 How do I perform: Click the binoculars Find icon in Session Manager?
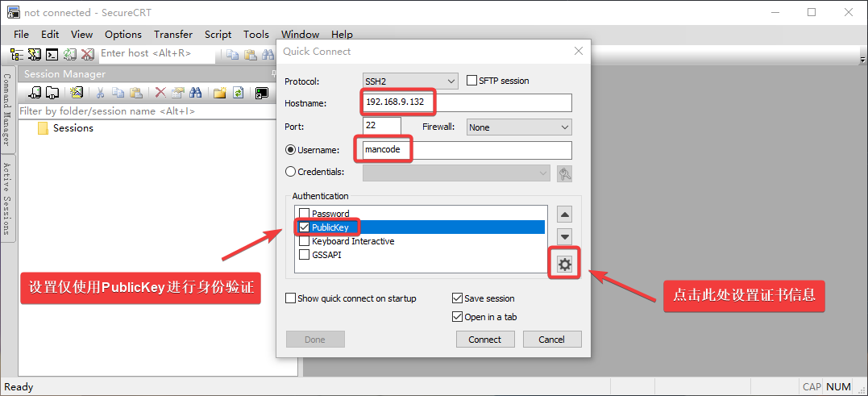tap(195, 93)
